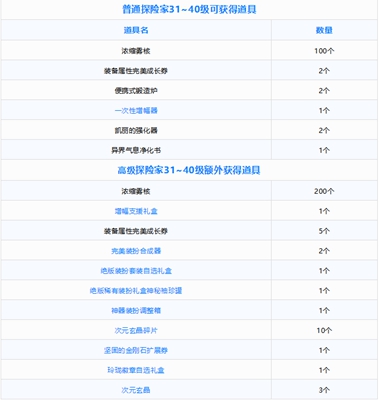Click the 1个 quantity for 异界气息净化书
This screenshot has width=379, height=400.
point(324,150)
